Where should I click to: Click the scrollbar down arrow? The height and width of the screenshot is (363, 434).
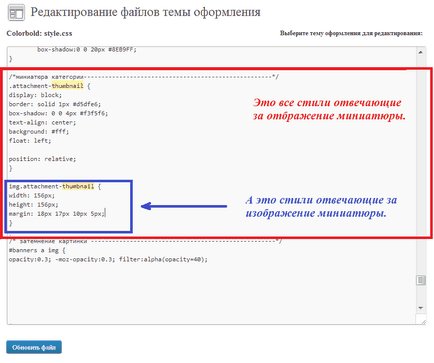point(421,308)
